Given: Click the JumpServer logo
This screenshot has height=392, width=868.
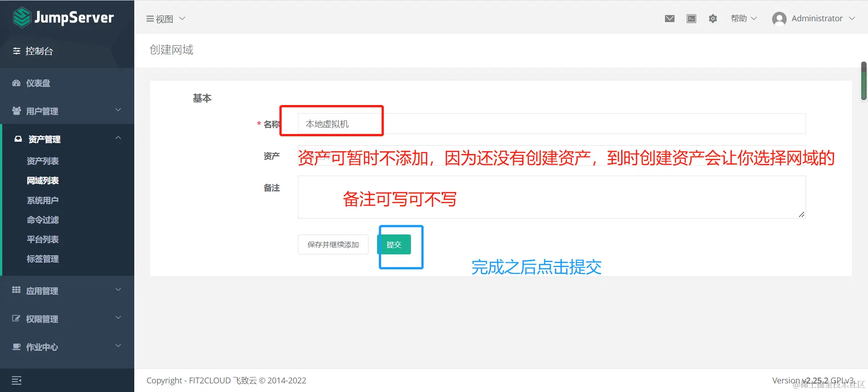Looking at the screenshot, I should click(63, 18).
